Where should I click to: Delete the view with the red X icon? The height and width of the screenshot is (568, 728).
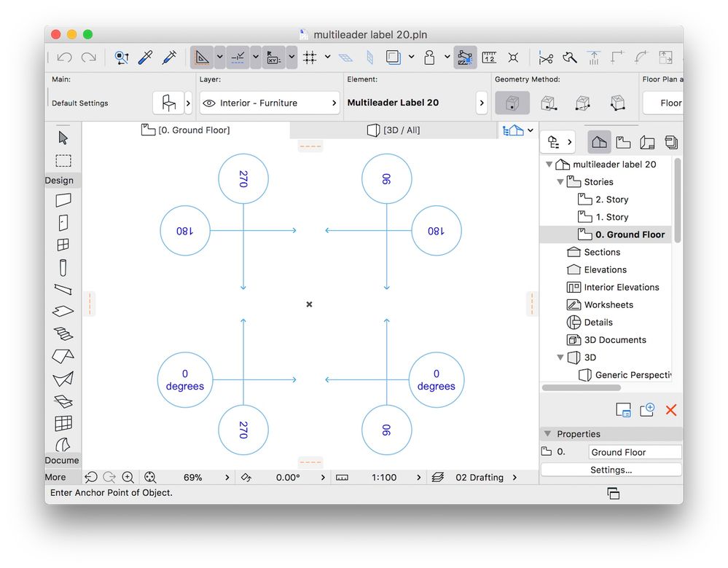[x=670, y=410]
